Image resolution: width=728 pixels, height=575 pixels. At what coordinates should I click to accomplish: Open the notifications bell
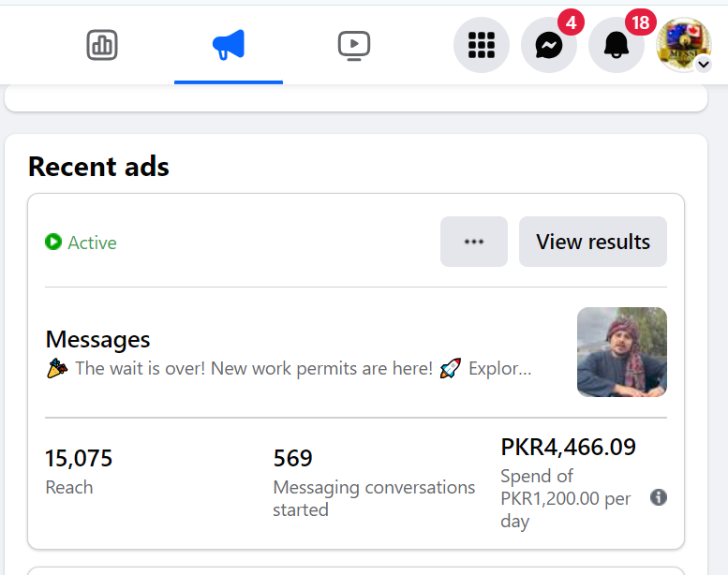(x=616, y=45)
